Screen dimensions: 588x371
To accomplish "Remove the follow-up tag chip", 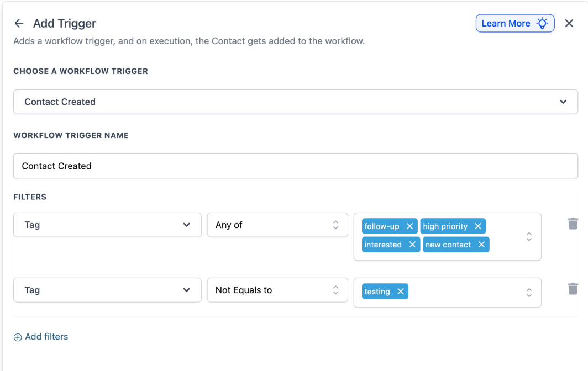I will (410, 226).
